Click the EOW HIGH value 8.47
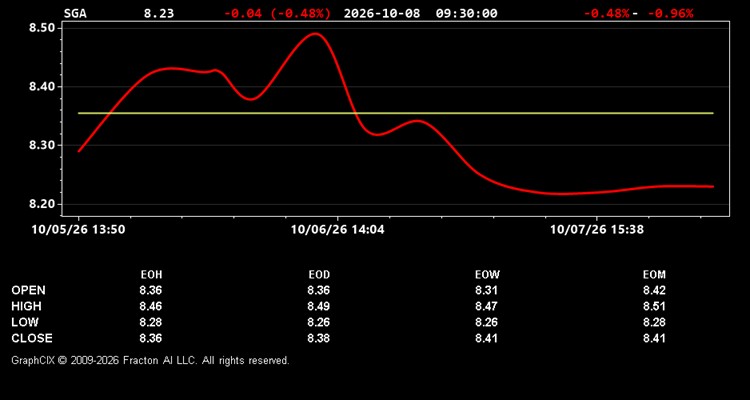Image resolution: width=750 pixels, height=400 pixels. (x=487, y=306)
